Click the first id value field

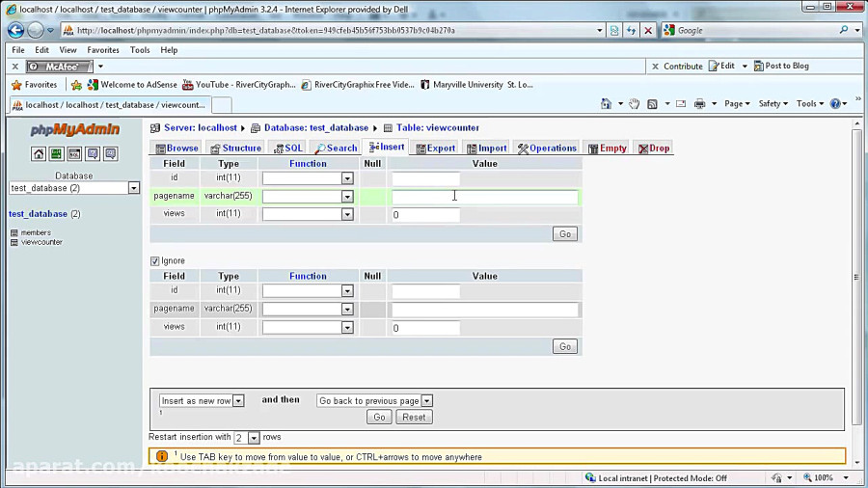(425, 178)
